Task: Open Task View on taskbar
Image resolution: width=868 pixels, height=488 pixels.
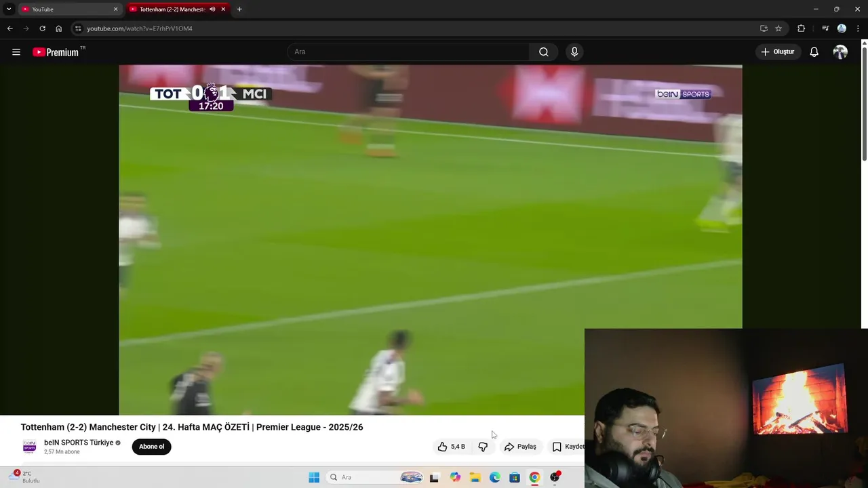Action: tap(434, 477)
